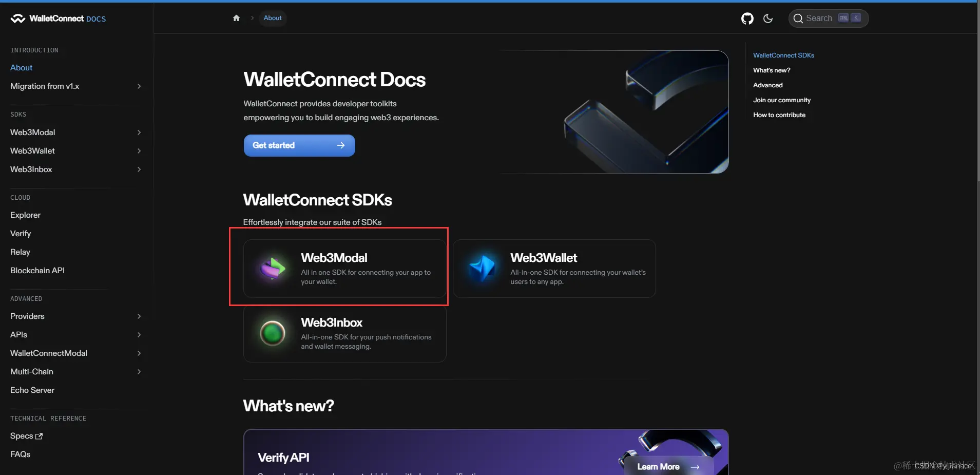Expand the Web3Wallet sidebar chevron
This screenshot has width=980, height=475.
139,151
